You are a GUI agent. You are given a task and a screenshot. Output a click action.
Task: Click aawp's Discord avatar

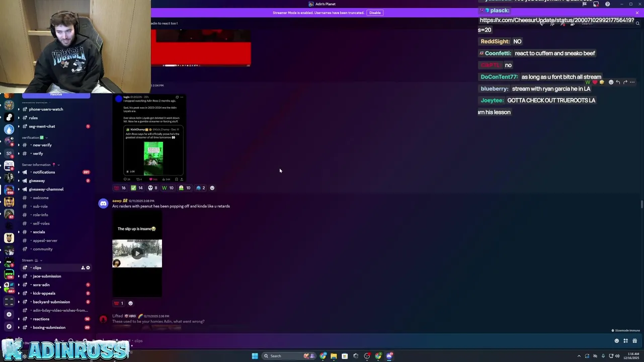click(103, 204)
